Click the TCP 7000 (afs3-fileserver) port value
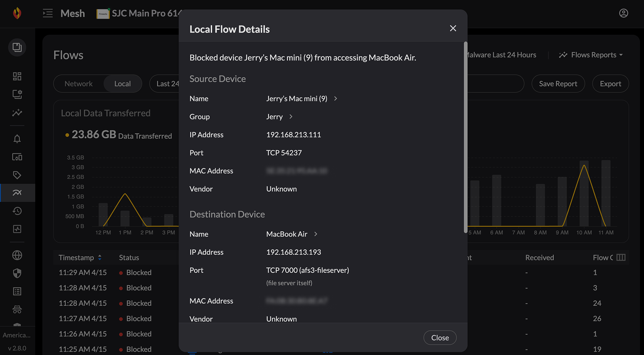 (308, 270)
